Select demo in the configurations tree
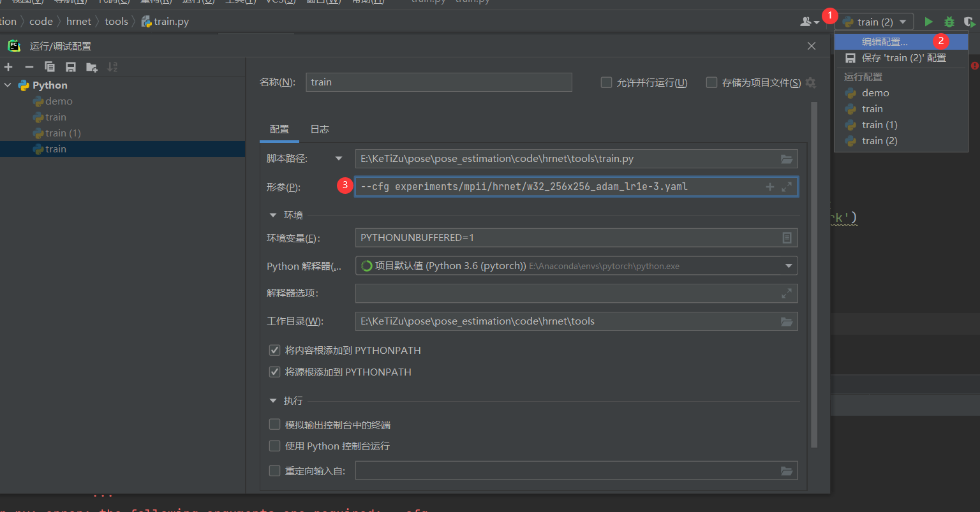The height and width of the screenshot is (512, 980). (59, 101)
